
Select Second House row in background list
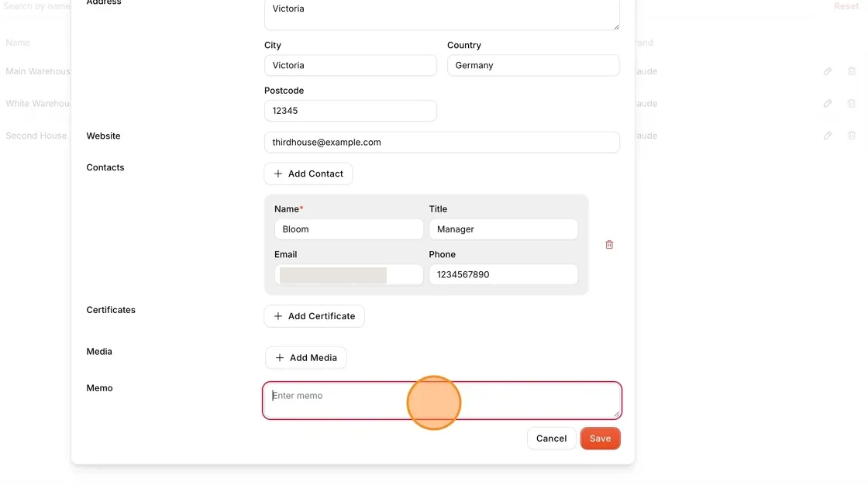[36, 136]
